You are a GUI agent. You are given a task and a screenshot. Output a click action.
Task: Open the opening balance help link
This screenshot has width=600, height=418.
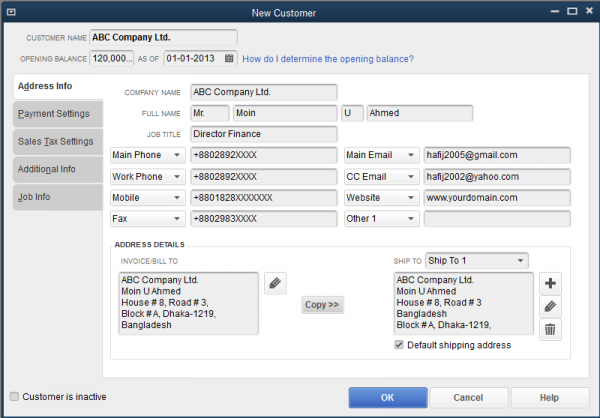pos(328,59)
